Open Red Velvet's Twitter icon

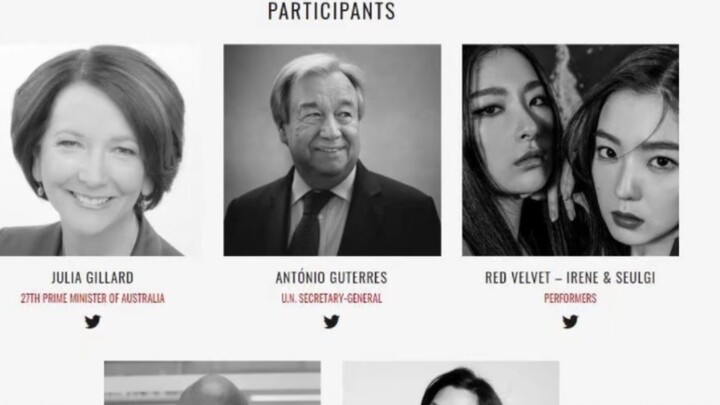point(570,321)
